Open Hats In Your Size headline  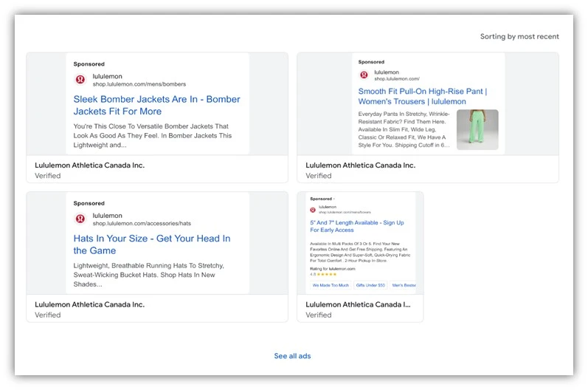152,244
